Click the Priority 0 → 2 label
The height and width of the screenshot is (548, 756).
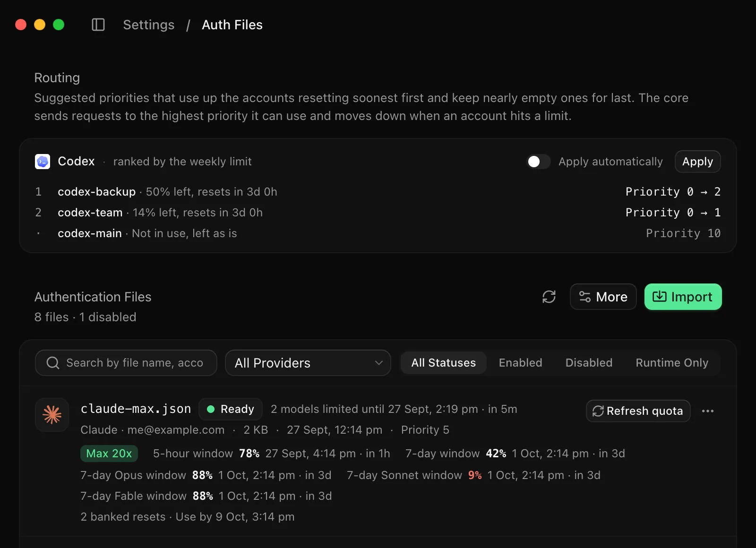point(673,192)
